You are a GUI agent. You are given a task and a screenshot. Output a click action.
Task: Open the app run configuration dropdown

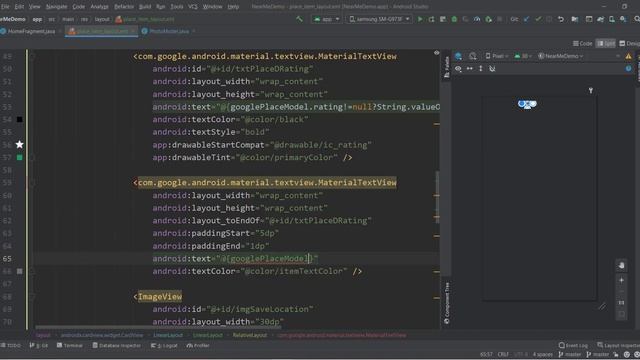(x=327, y=19)
